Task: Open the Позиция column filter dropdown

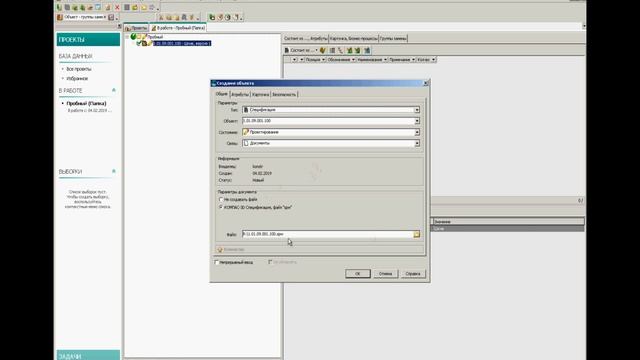Action: tap(323, 60)
